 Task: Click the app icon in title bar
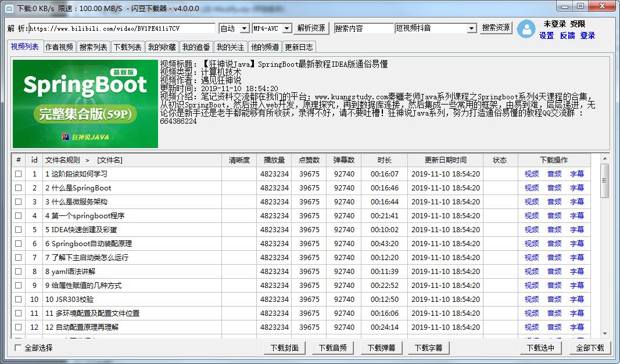point(9,8)
